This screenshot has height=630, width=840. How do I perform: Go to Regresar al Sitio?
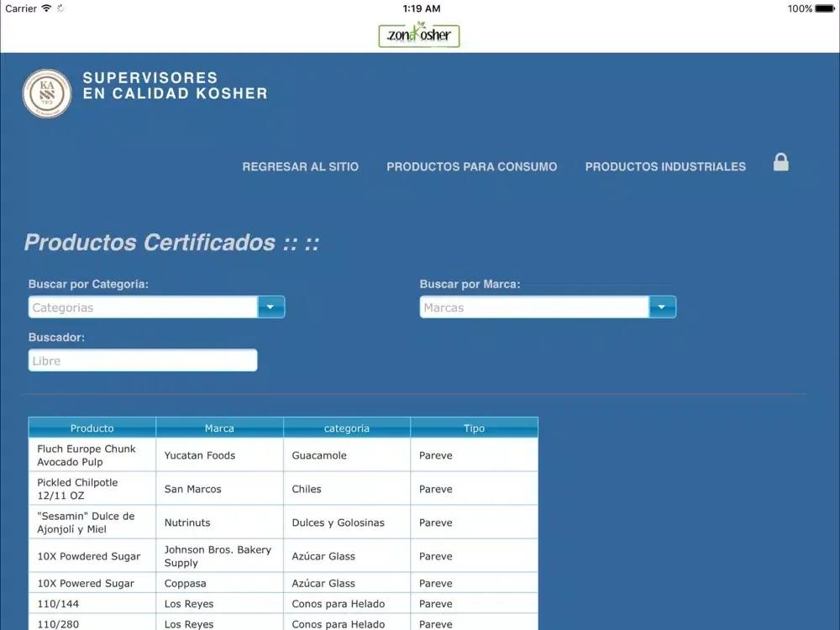pyautogui.click(x=301, y=166)
